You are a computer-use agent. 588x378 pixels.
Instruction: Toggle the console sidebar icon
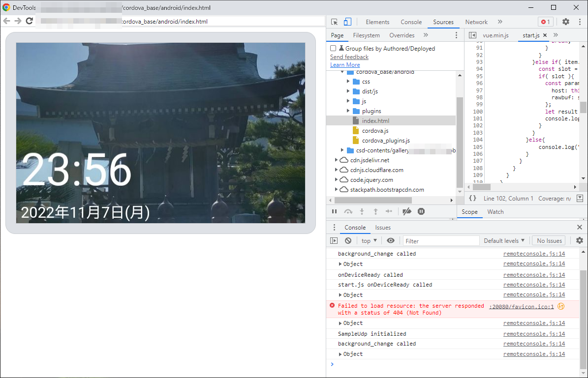(x=334, y=240)
